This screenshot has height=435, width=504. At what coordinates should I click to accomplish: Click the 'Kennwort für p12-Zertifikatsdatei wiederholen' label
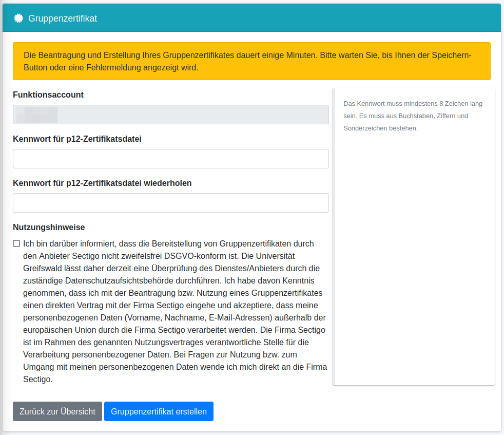click(x=102, y=183)
